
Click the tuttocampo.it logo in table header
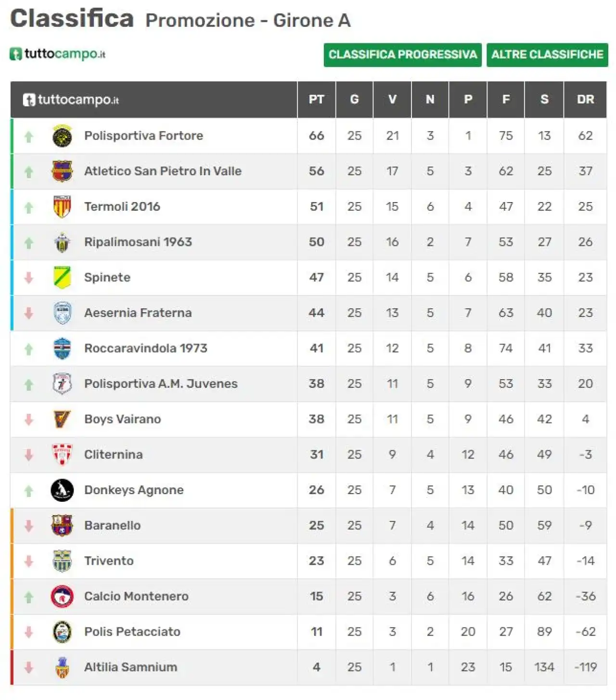(x=71, y=100)
